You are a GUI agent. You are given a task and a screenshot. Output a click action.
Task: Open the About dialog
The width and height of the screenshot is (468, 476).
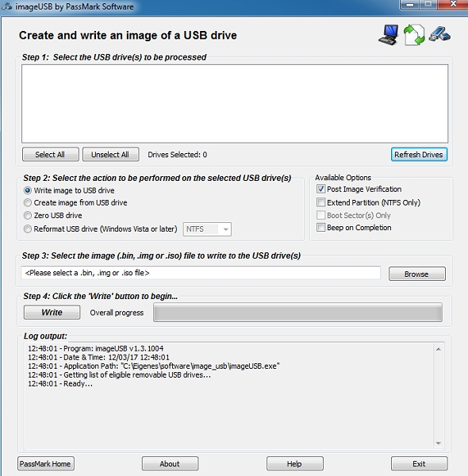tap(170, 463)
